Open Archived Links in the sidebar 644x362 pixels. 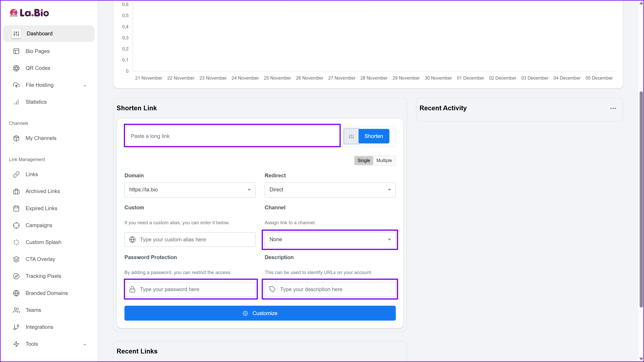coord(43,191)
